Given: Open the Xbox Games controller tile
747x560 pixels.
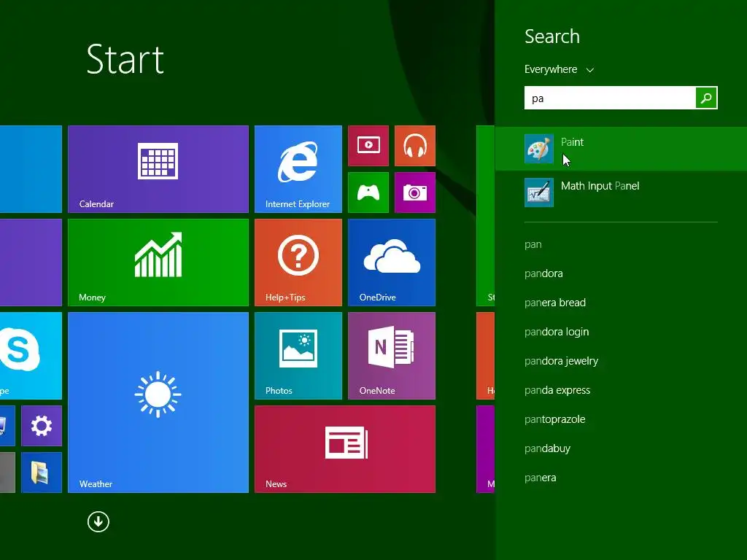Looking at the screenshot, I should [368, 192].
